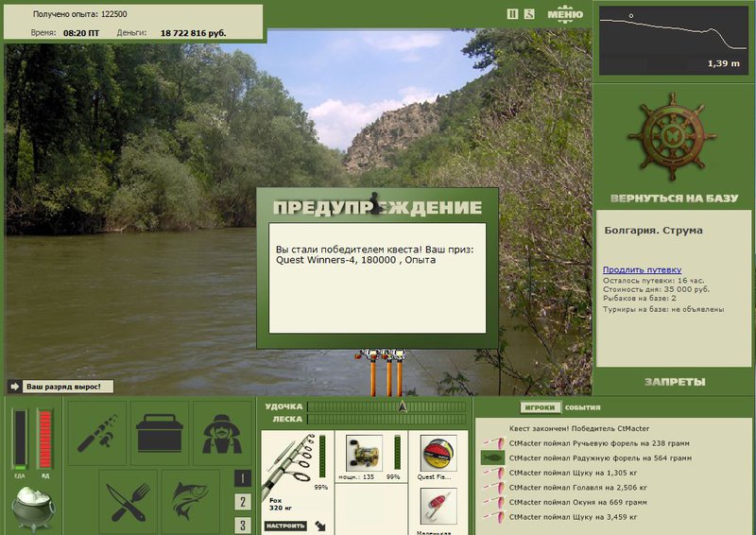
Task: Select the Игроки tab
Action: click(x=540, y=407)
